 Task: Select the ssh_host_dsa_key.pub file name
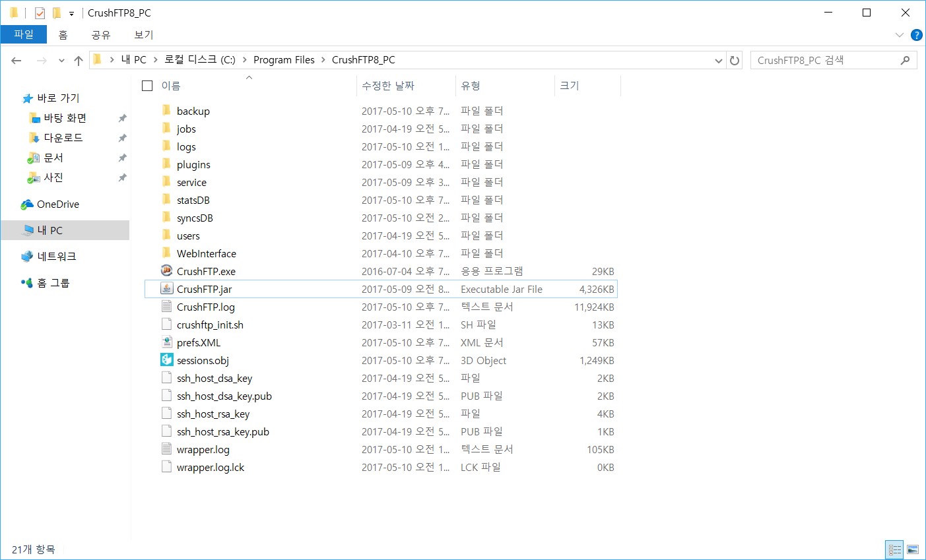click(x=224, y=396)
